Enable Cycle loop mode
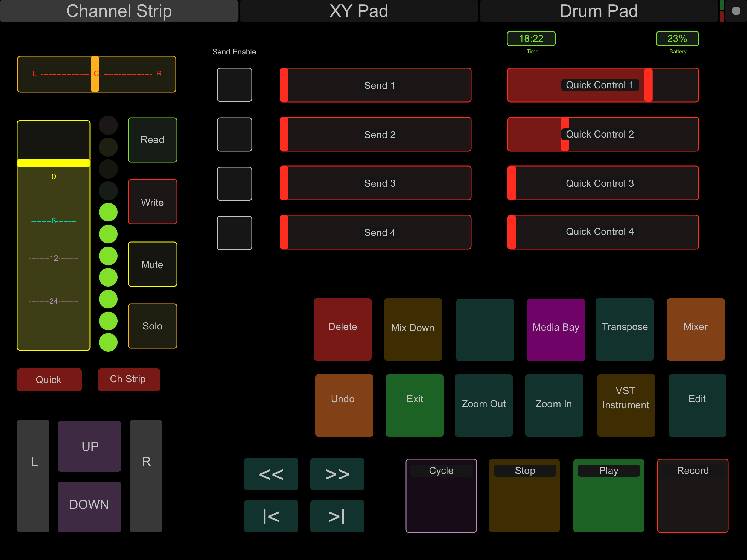This screenshot has height=560, width=747. (x=441, y=495)
